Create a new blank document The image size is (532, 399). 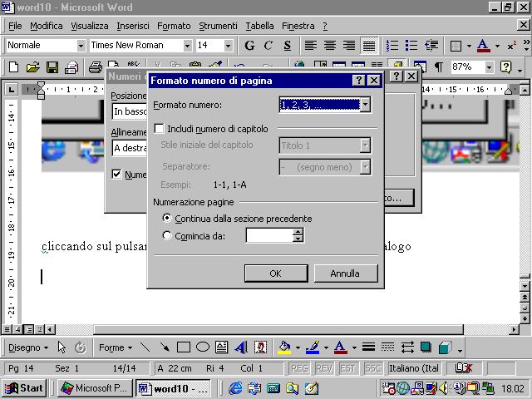(13, 66)
